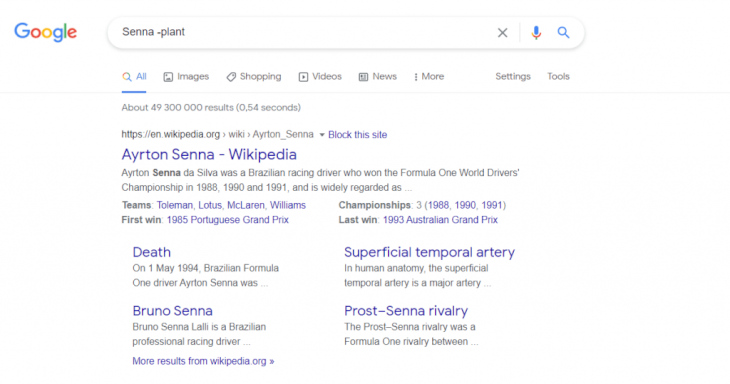Open the 1988 championship link

(438, 205)
